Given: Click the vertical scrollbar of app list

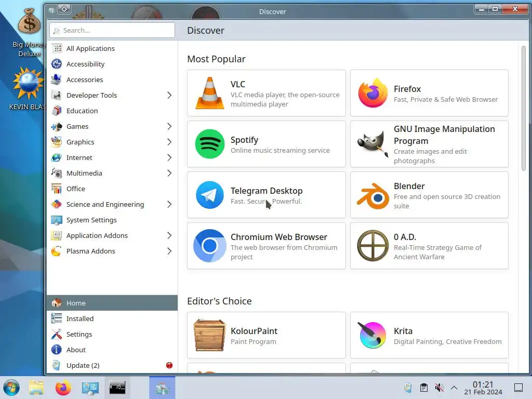Looking at the screenshot, I should 524,109.
